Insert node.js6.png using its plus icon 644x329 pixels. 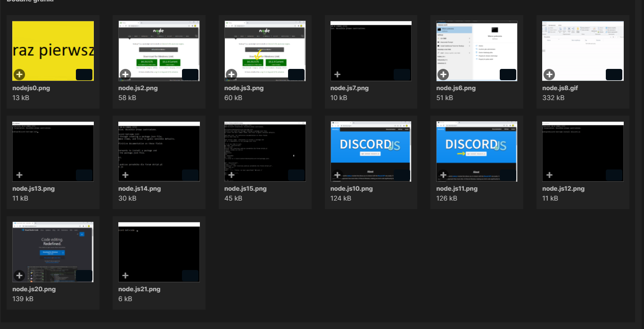pyautogui.click(x=443, y=75)
